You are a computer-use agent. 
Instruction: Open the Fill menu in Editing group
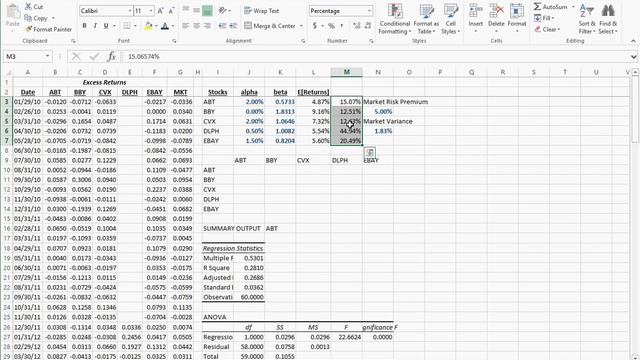click(x=544, y=18)
